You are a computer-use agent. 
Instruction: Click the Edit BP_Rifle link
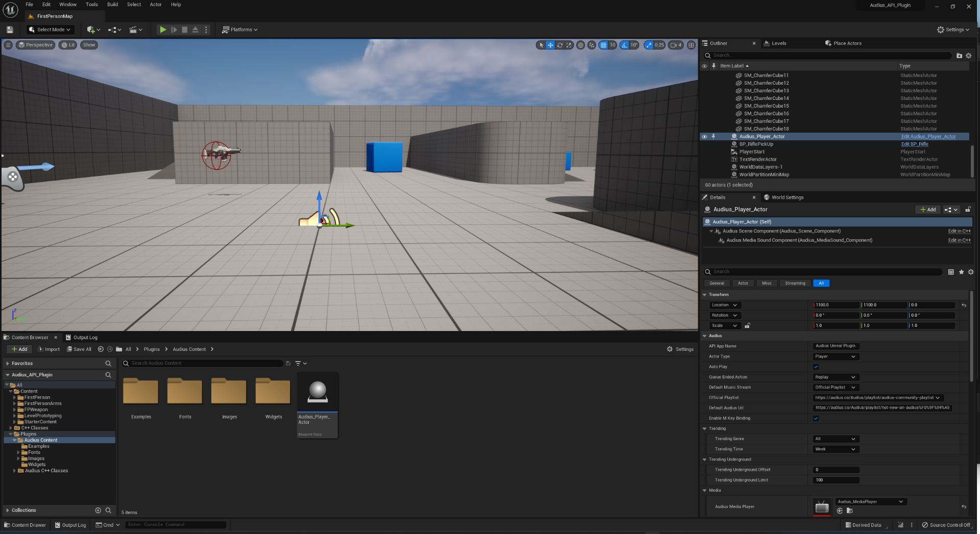pyautogui.click(x=915, y=144)
